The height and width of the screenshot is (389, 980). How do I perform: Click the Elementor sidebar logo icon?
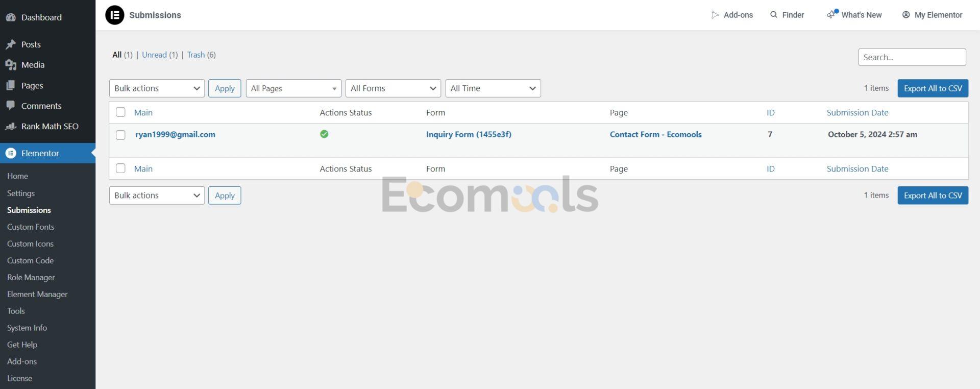point(11,153)
